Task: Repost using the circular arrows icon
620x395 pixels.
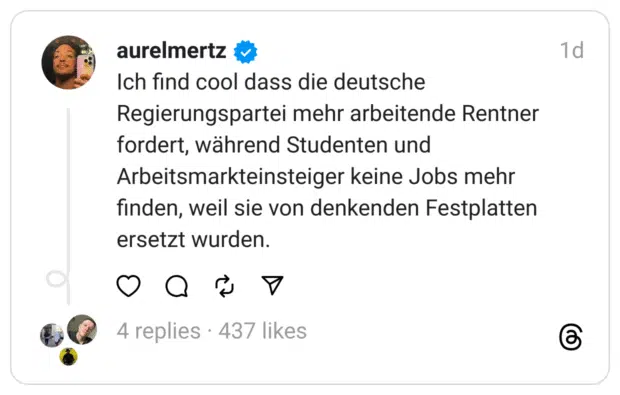Action: [225, 285]
